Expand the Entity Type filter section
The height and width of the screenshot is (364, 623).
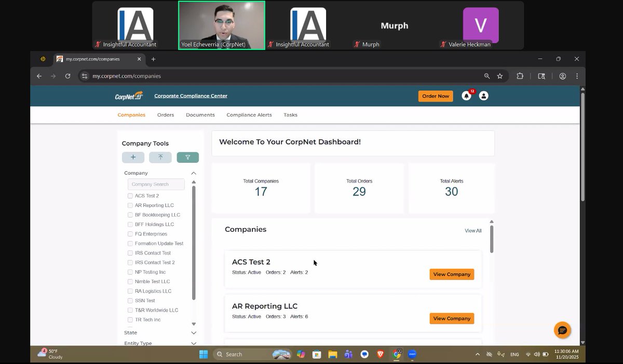[193, 343]
